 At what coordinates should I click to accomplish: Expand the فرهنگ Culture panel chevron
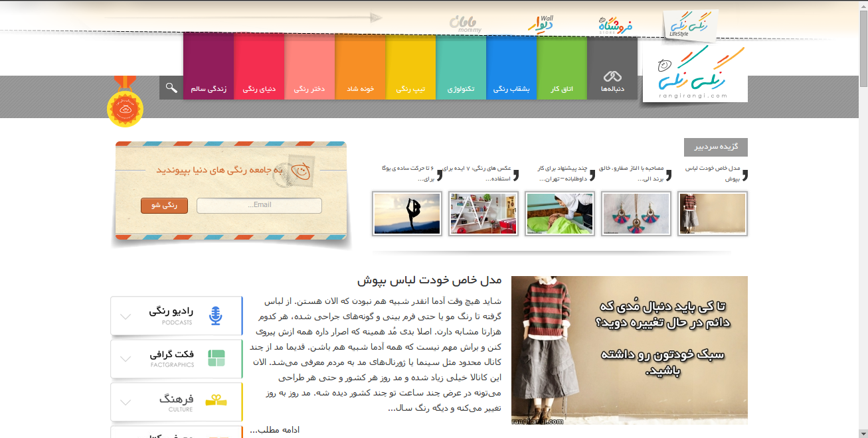click(126, 402)
